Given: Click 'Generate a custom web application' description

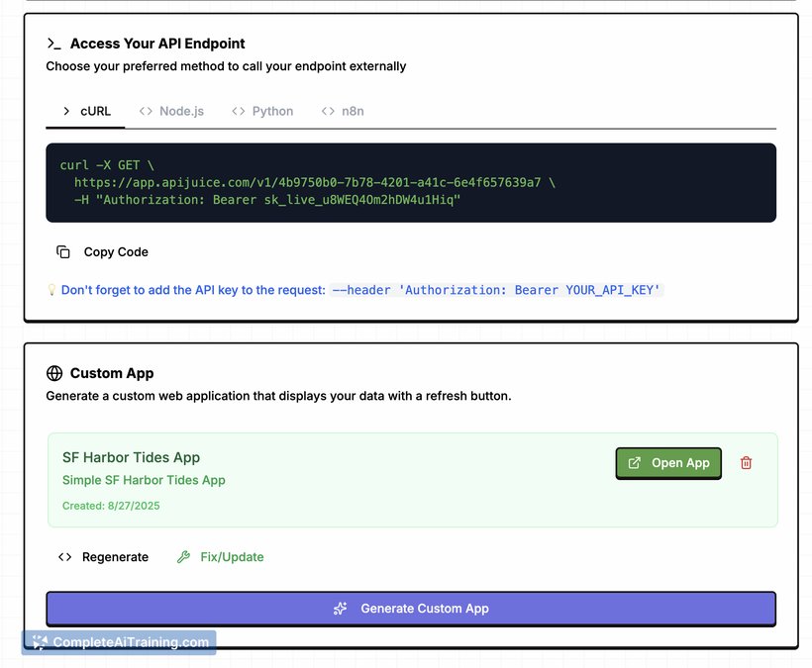Looking at the screenshot, I should click(278, 396).
